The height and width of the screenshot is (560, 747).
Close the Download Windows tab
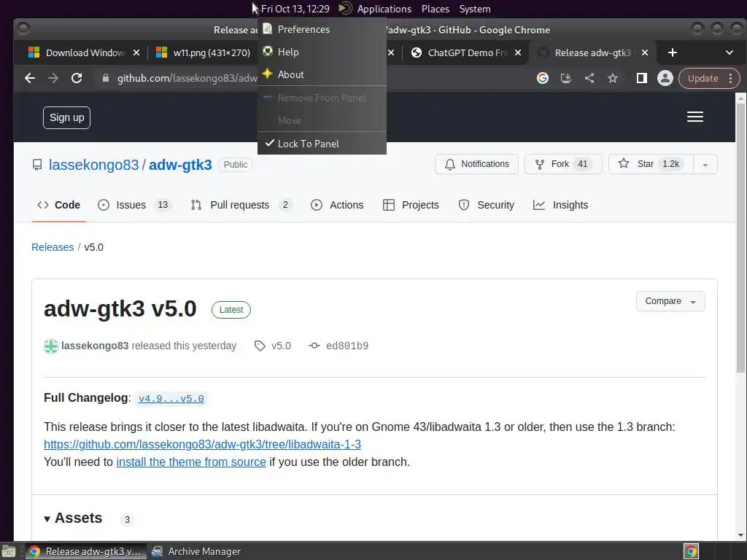(x=136, y=52)
